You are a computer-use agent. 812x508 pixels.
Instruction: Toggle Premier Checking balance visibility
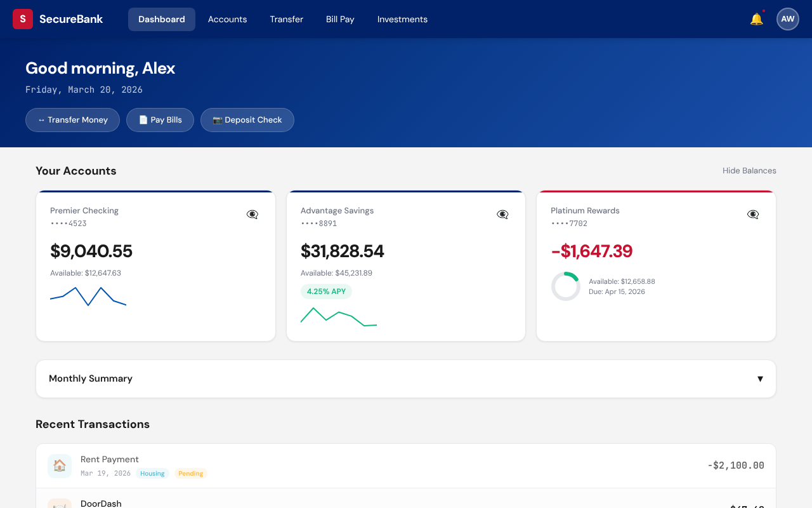tap(252, 214)
